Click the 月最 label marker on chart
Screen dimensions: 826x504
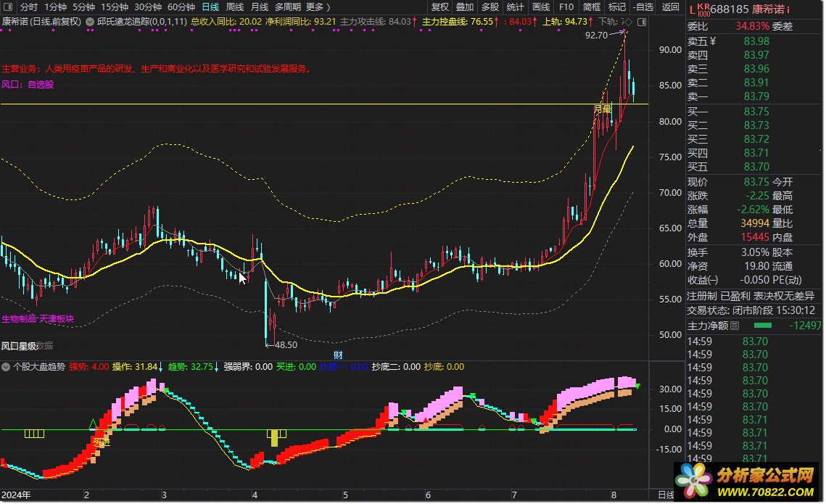603,109
